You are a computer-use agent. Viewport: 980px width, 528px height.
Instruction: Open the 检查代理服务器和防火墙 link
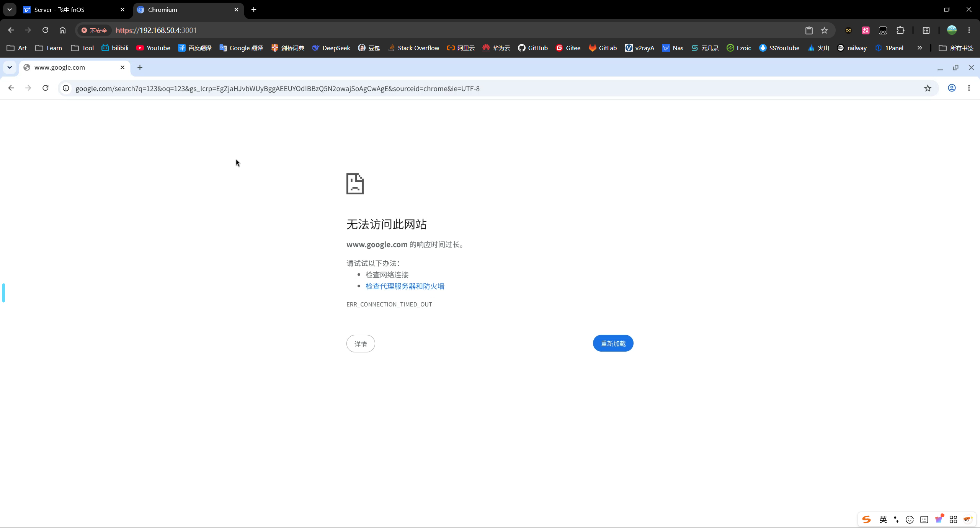pos(405,286)
